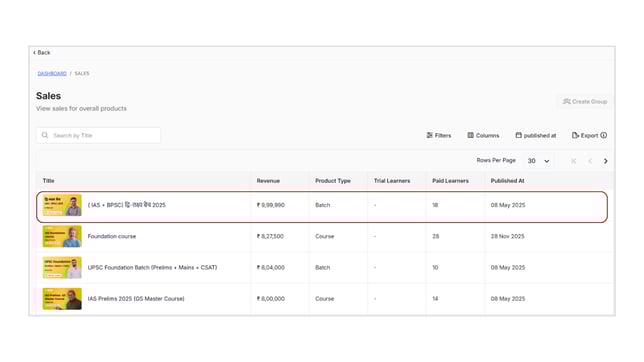
Task: Open the published at date filter
Action: click(x=536, y=135)
